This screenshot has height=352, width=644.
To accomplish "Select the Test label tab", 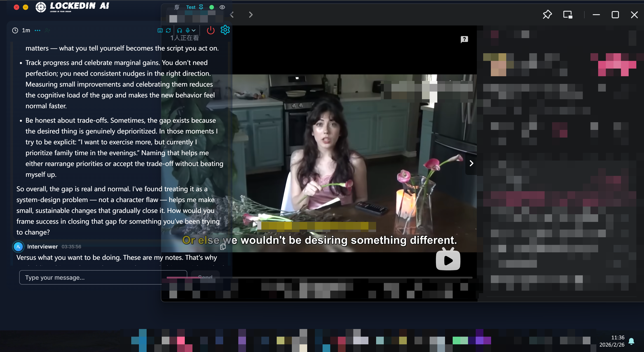I will (190, 7).
